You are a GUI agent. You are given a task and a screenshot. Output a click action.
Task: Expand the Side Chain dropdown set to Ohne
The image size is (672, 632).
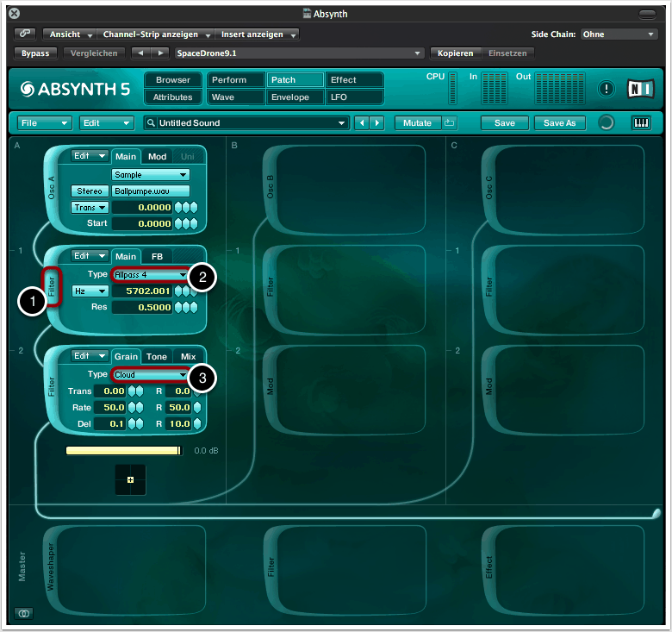(x=618, y=34)
